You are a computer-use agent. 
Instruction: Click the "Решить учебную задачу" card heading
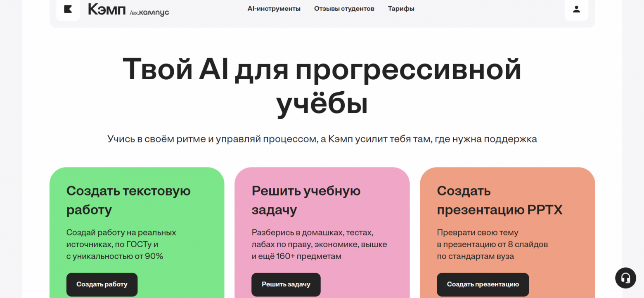(306, 200)
